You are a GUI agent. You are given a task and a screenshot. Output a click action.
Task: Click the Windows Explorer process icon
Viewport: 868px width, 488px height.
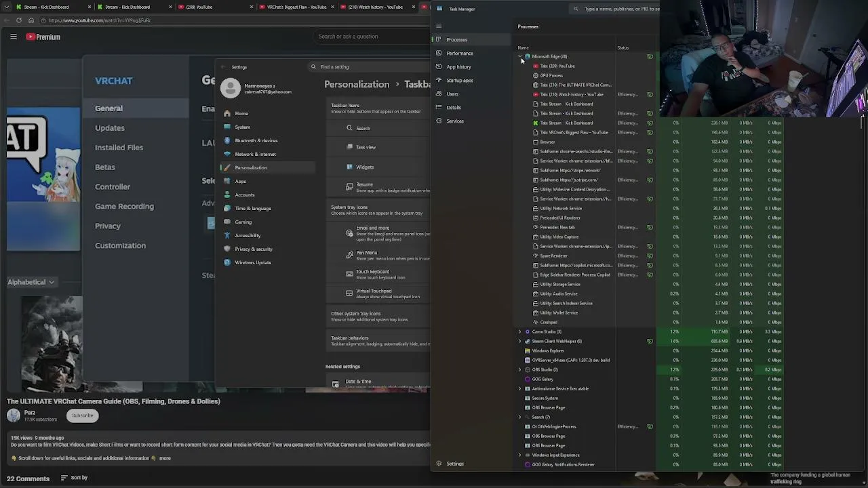click(x=528, y=350)
